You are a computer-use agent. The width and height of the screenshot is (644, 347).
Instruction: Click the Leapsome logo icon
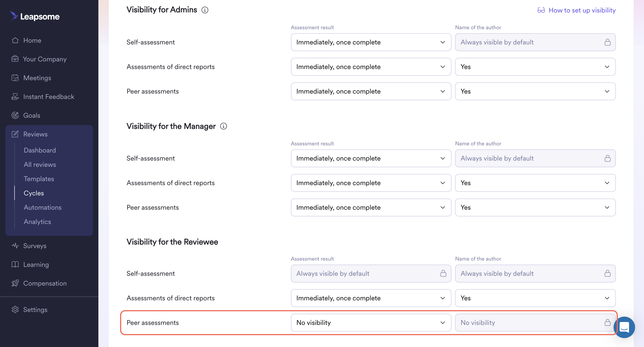point(14,16)
